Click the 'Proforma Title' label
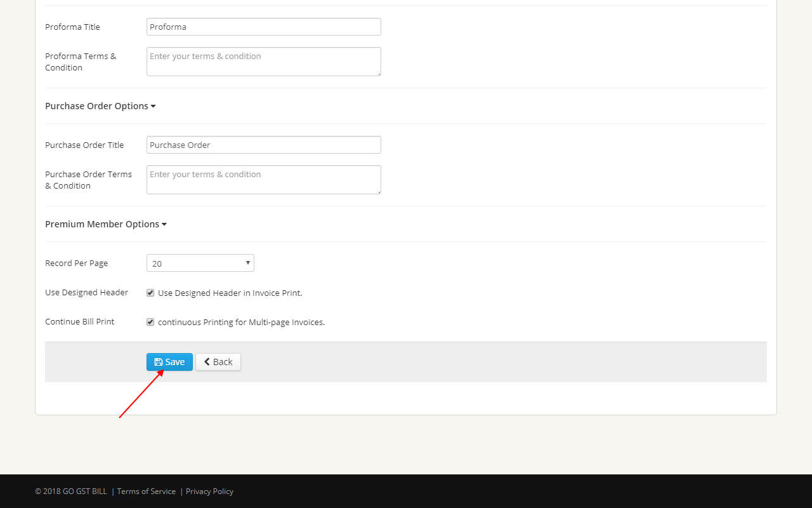812x508 pixels. click(x=72, y=27)
